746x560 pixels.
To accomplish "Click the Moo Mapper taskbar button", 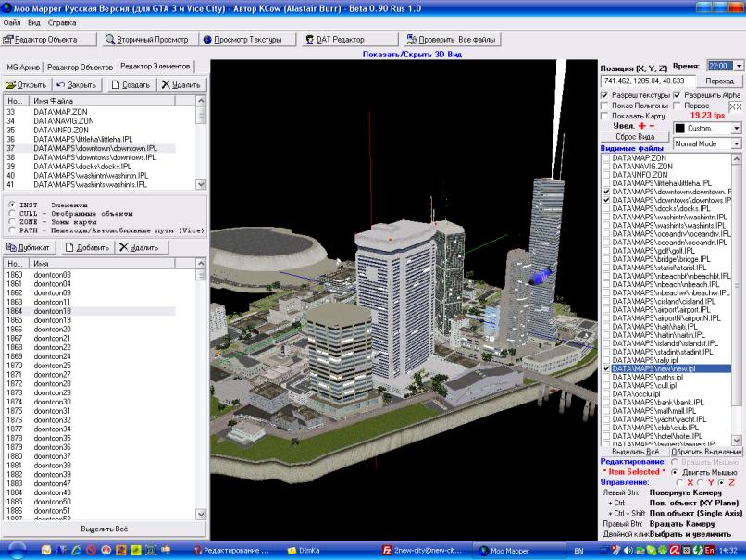I will pyautogui.click(x=518, y=551).
